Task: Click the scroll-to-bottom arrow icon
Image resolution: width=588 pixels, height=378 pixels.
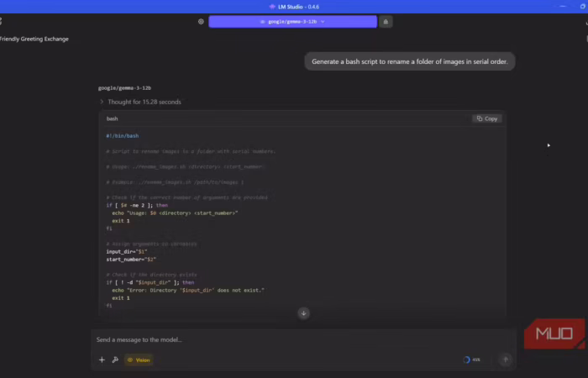Action: pos(303,313)
